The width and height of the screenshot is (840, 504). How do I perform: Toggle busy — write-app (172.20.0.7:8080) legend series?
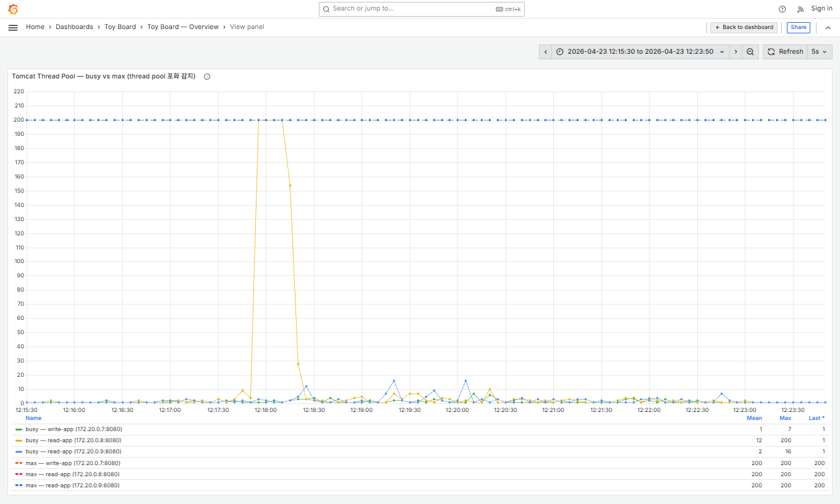coord(73,429)
